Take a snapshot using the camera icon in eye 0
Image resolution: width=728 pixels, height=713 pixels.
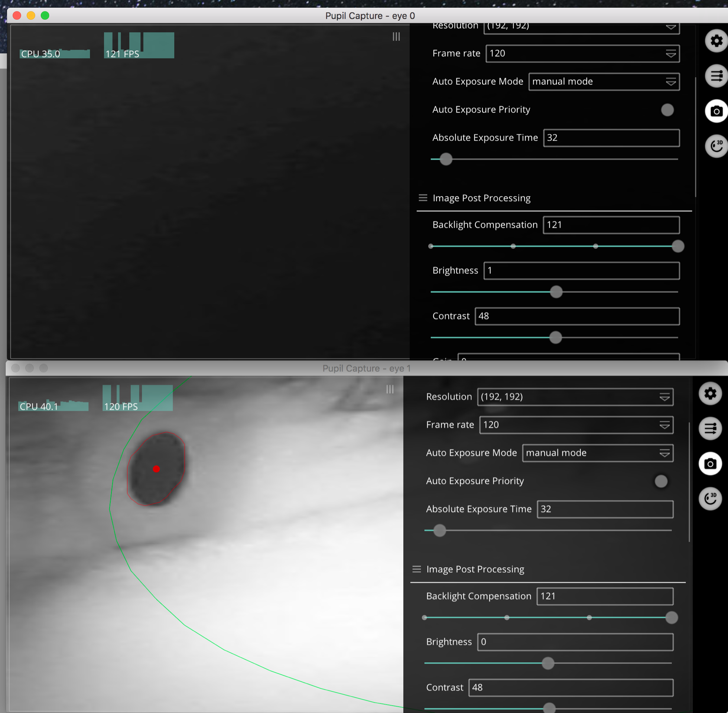click(716, 111)
